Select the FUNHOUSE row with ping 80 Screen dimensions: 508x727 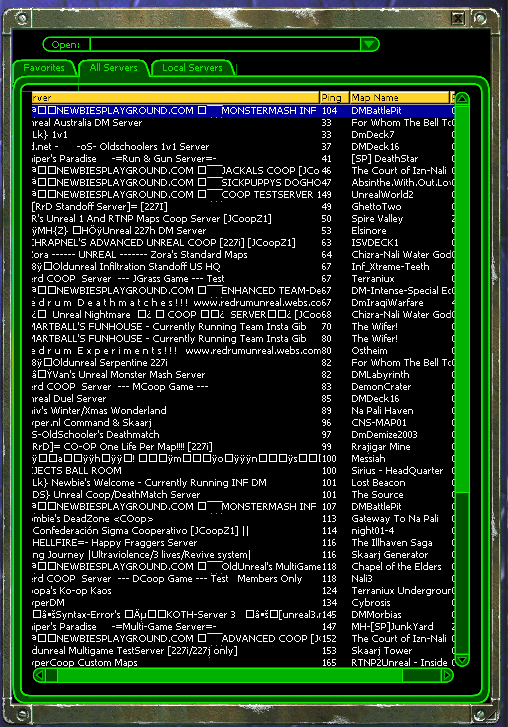[243, 339]
